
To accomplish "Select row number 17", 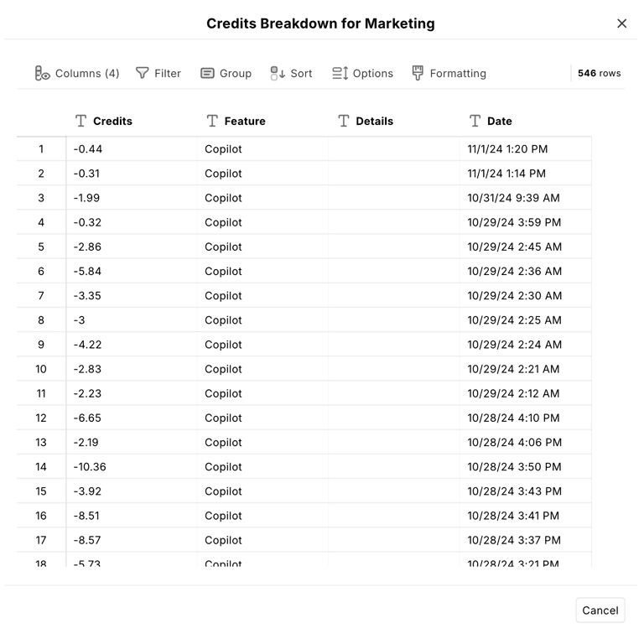I will click(x=41, y=540).
